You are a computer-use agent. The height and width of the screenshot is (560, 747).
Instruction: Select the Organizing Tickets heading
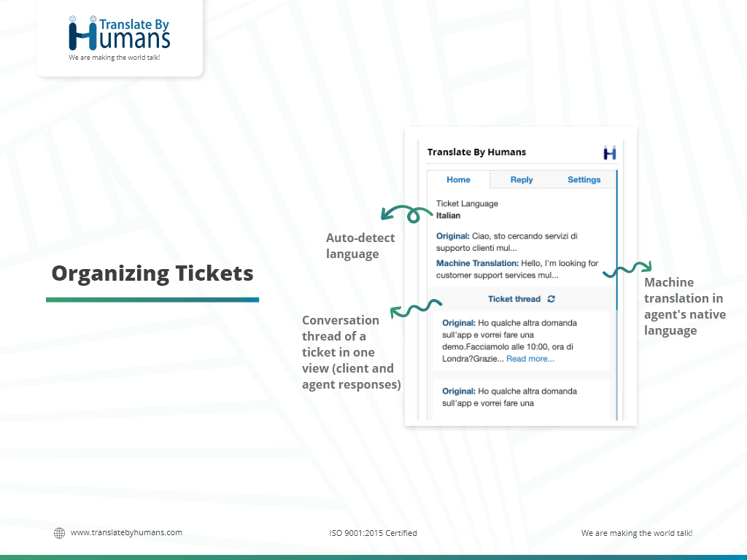click(152, 273)
